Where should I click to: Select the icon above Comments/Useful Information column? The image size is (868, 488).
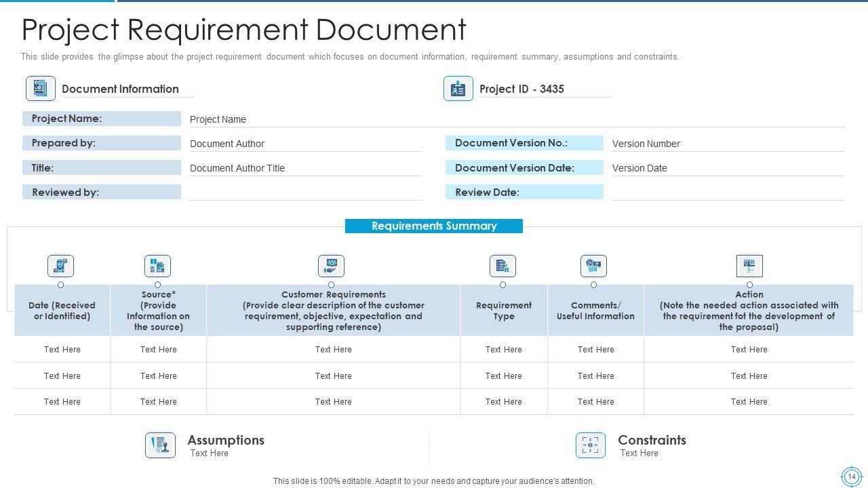click(x=593, y=266)
